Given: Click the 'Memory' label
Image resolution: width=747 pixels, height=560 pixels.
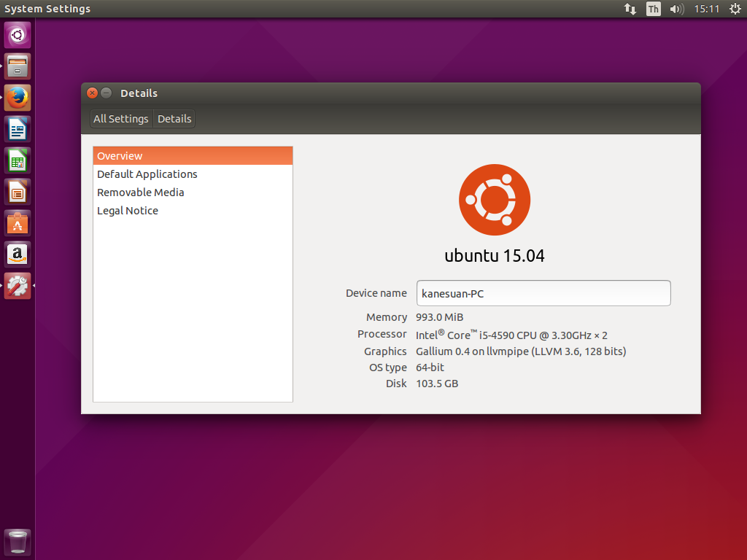Looking at the screenshot, I should click(x=387, y=317).
